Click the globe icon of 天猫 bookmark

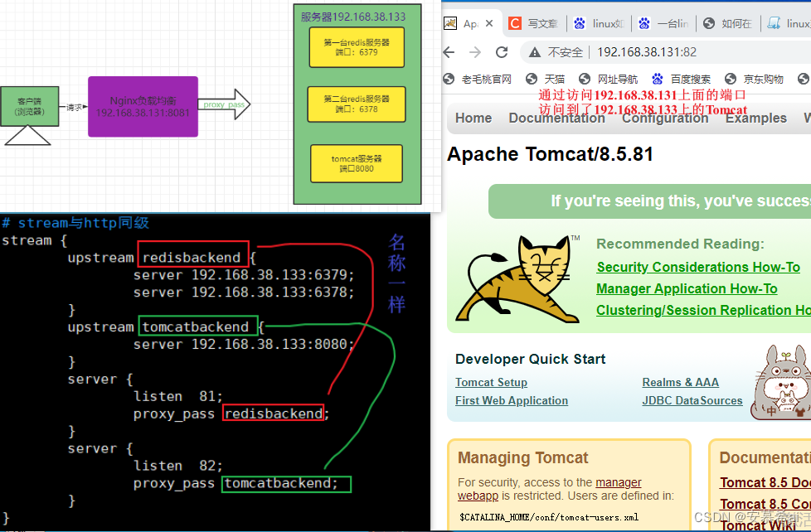click(x=532, y=79)
